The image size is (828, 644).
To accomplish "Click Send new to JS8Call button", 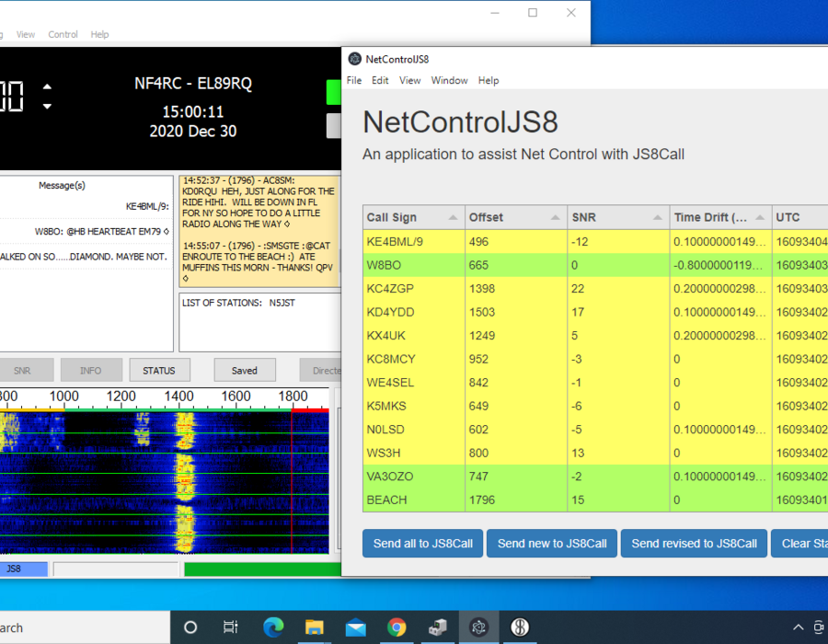I will 552,543.
